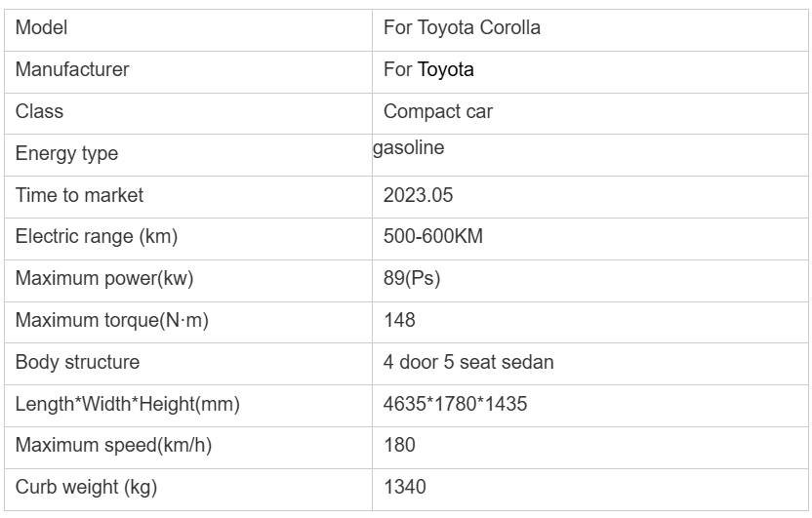
Task: Click the "Maximum torque(N·m)" label
Action: click(112, 321)
